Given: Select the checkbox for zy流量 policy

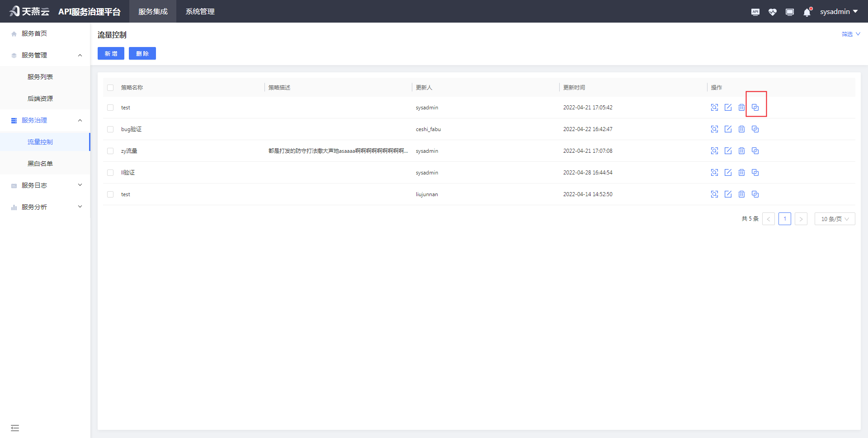Looking at the screenshot, I should tap(110, 151).
